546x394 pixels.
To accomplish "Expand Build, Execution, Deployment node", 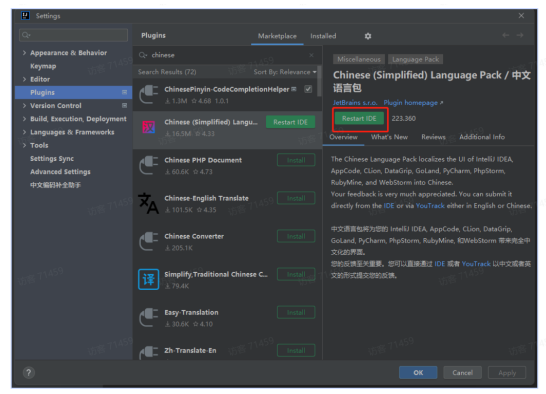I will tap(24, 119).
